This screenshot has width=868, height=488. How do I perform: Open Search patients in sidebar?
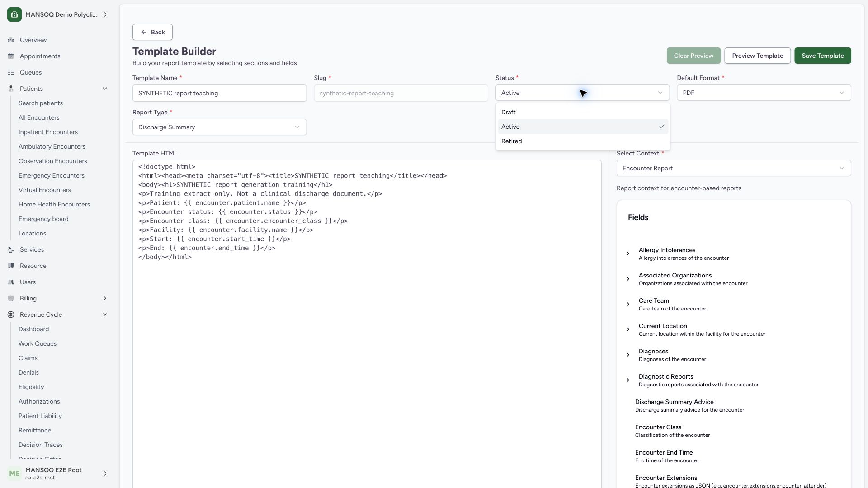(x=41, y=103)
